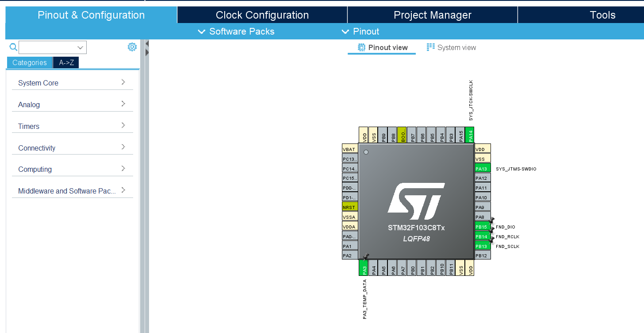Click the search magnifier icon
Screen dimensions: 644x333
[13, 47]
